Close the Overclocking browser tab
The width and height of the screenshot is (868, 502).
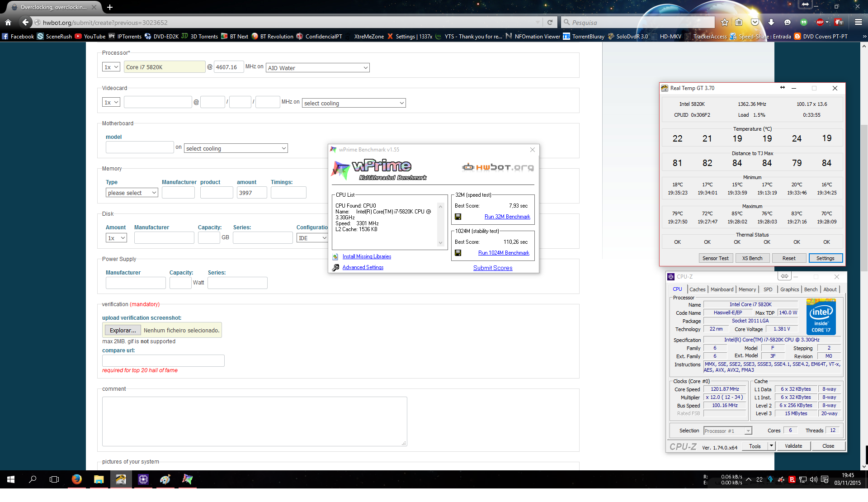(x=94, y=7)
